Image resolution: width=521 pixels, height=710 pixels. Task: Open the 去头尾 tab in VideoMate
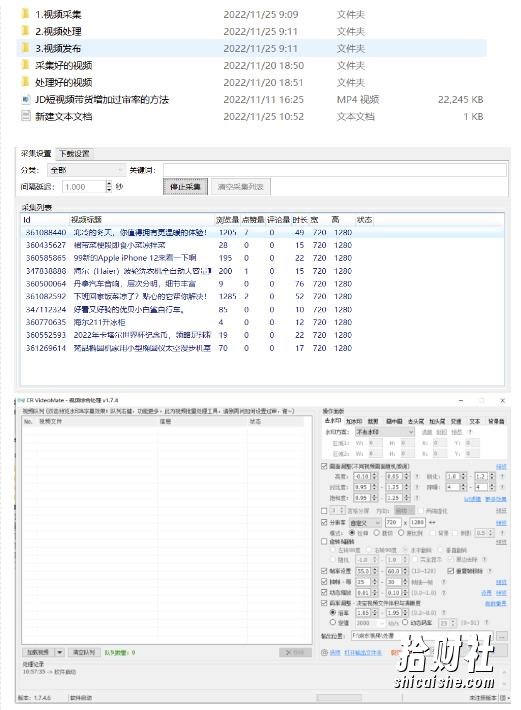point(416,421)
